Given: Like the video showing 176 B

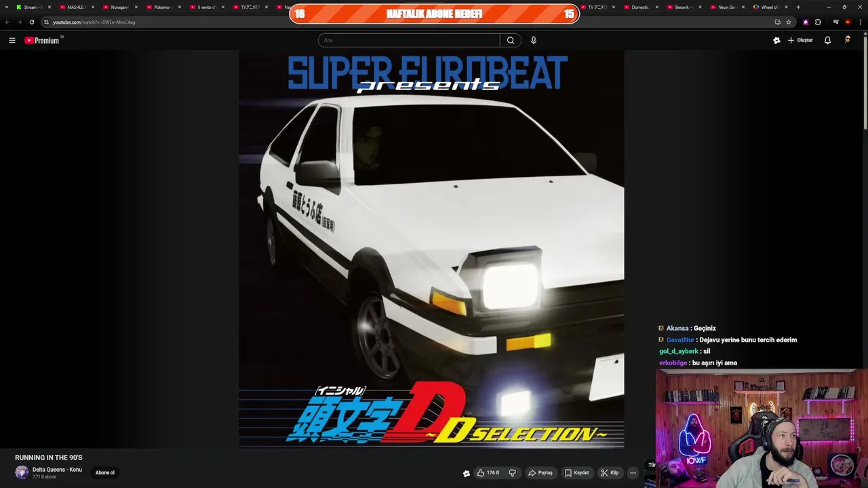Looking at the screenshot, I should (x=488, y=473).
